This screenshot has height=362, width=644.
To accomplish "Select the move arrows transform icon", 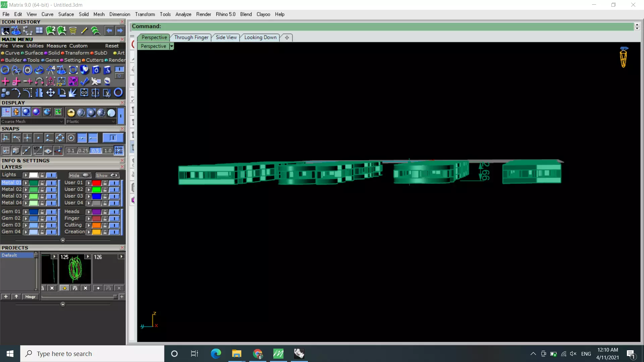I will 50,93.
